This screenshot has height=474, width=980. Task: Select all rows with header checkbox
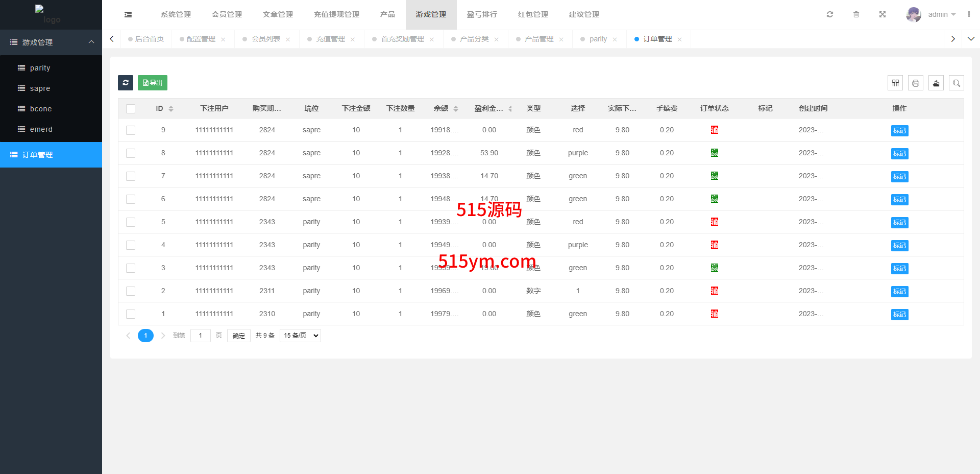(x=131, y=109)
